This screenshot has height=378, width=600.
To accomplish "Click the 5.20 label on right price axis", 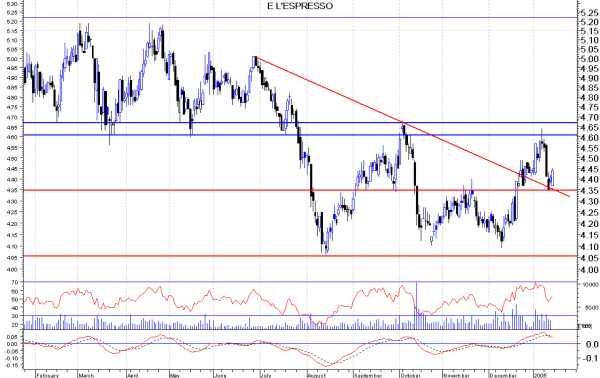I will pyautogui.click(x=589, y=22).
